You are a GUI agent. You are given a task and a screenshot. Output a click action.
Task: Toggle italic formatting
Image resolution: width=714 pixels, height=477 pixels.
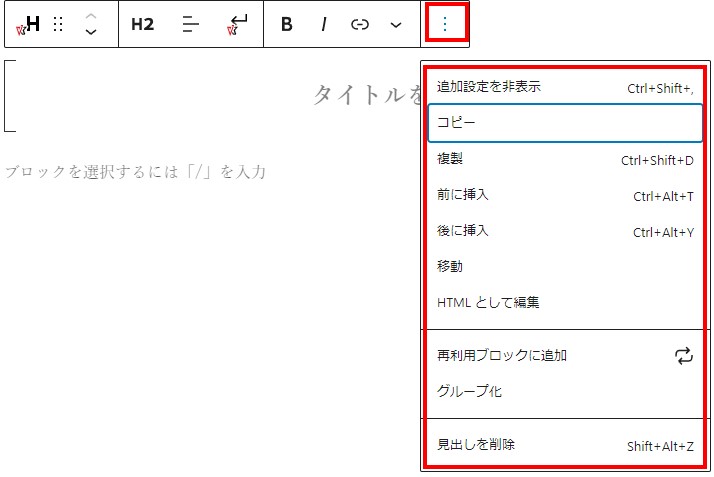click(324, 25)
